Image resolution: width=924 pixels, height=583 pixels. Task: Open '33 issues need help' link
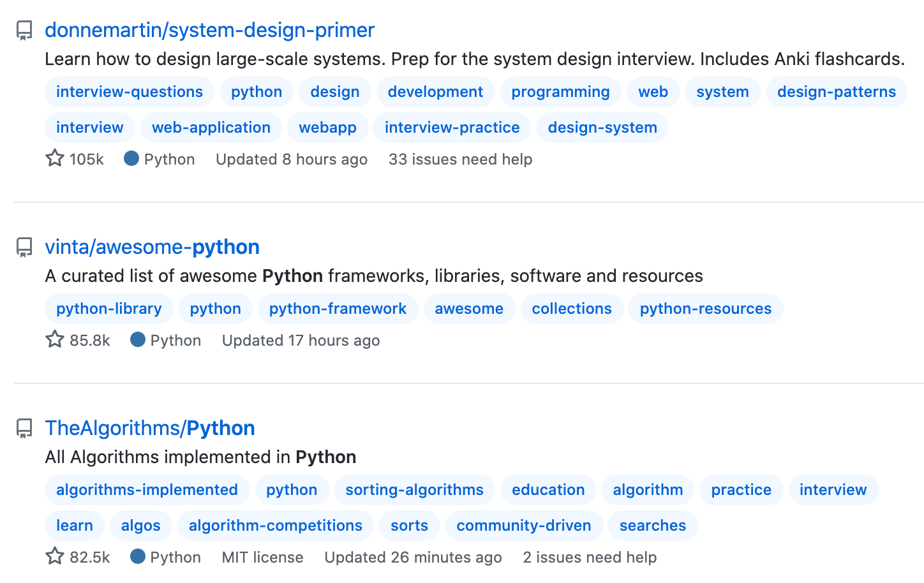click(460, 159)
